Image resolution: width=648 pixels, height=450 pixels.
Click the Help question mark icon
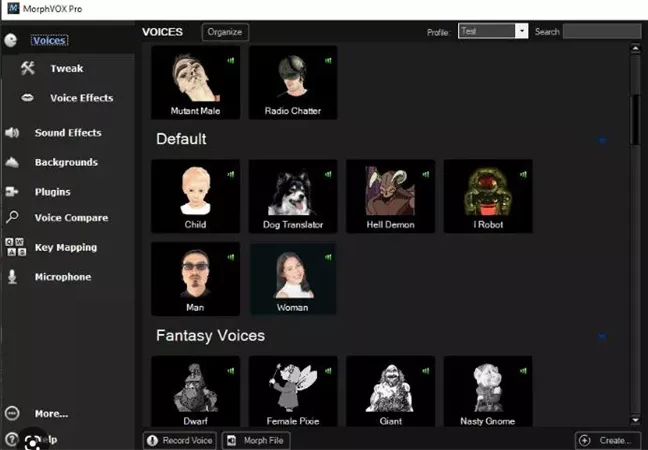tap(12, 439)
